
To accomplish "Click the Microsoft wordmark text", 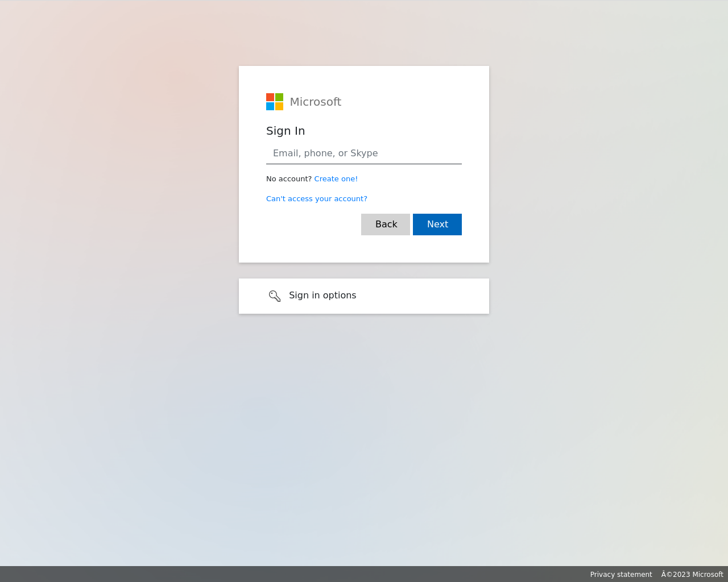I will pos(316,102).
